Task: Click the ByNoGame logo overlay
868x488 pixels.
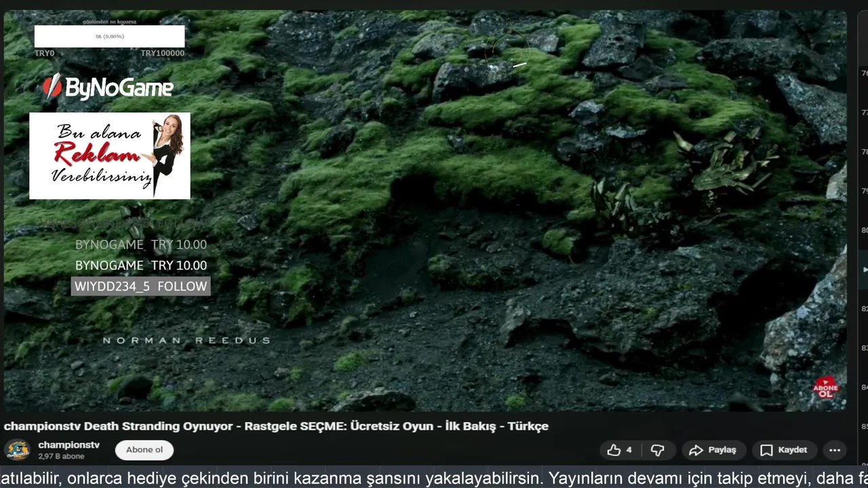Action: point(108,87)
